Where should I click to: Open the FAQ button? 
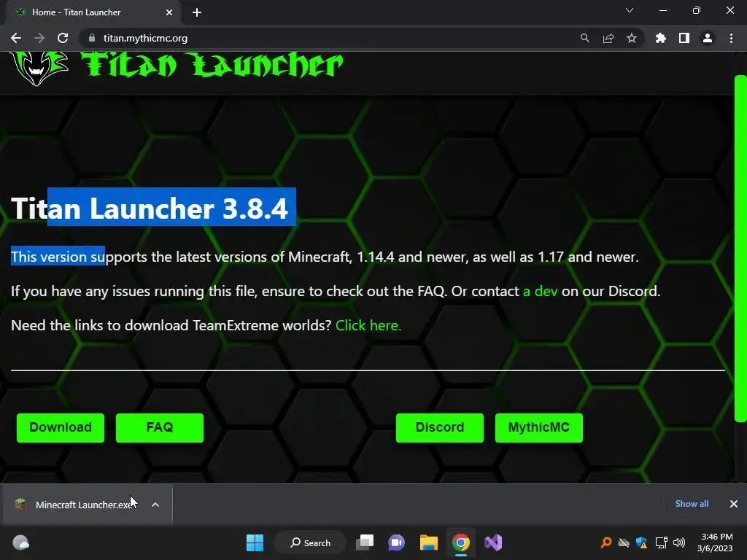click(160, 427)
